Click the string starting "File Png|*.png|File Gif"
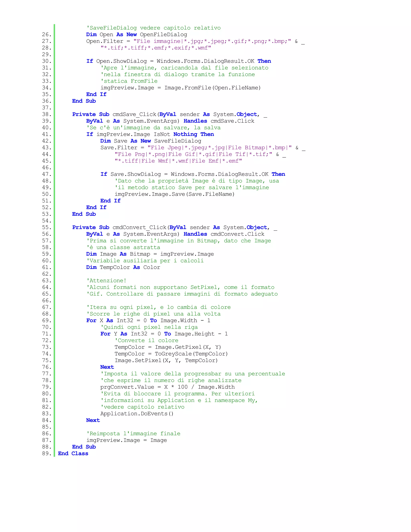 tap(193, 154)
